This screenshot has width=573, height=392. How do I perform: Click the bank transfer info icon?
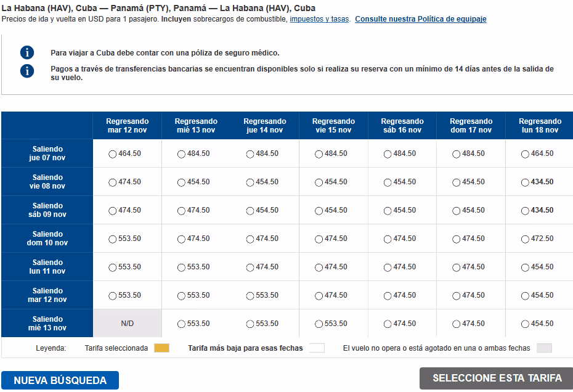pos(27,71)
